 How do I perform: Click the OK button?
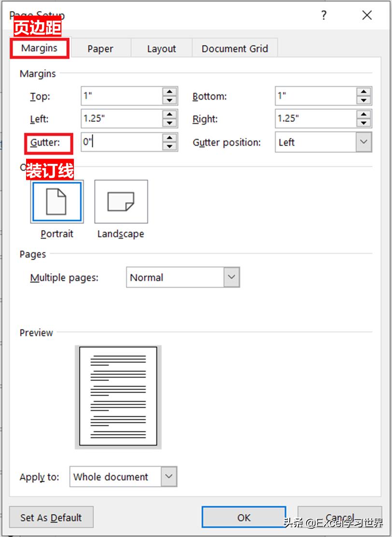pos(244,517)
